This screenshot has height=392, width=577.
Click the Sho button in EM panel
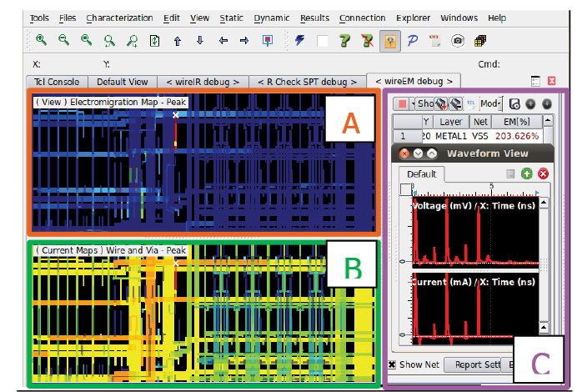point(426,103)
